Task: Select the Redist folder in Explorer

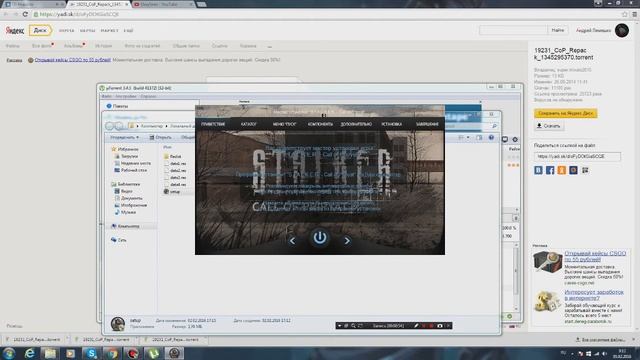Action: click(x=173, y=156)
